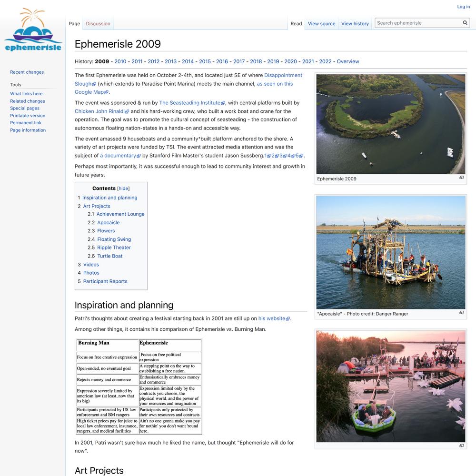Image resolution: width=476 pixels, height=476 pixels.
Task: Enlarge the Ephemerisle 2009 aerial image icon
Action: tap(461, 178)
